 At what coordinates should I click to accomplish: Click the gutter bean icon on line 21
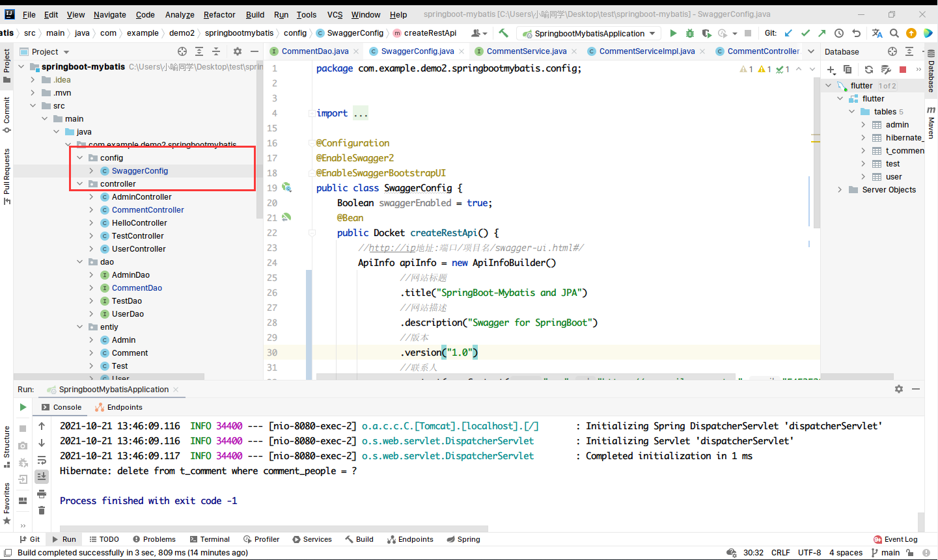point(286,217)
